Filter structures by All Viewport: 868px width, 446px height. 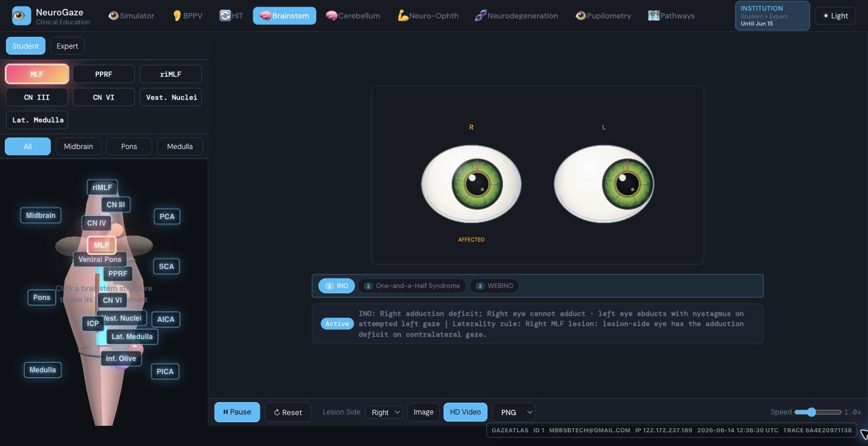(28, 146)
